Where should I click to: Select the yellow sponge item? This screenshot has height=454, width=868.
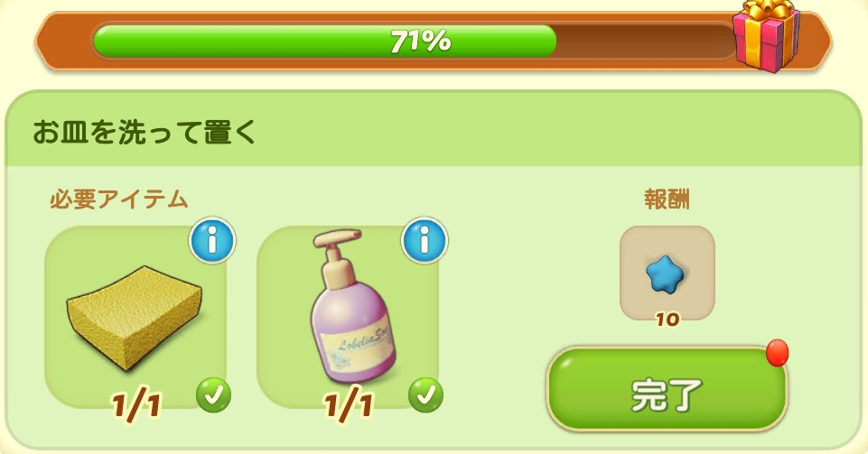coord(134,318)
